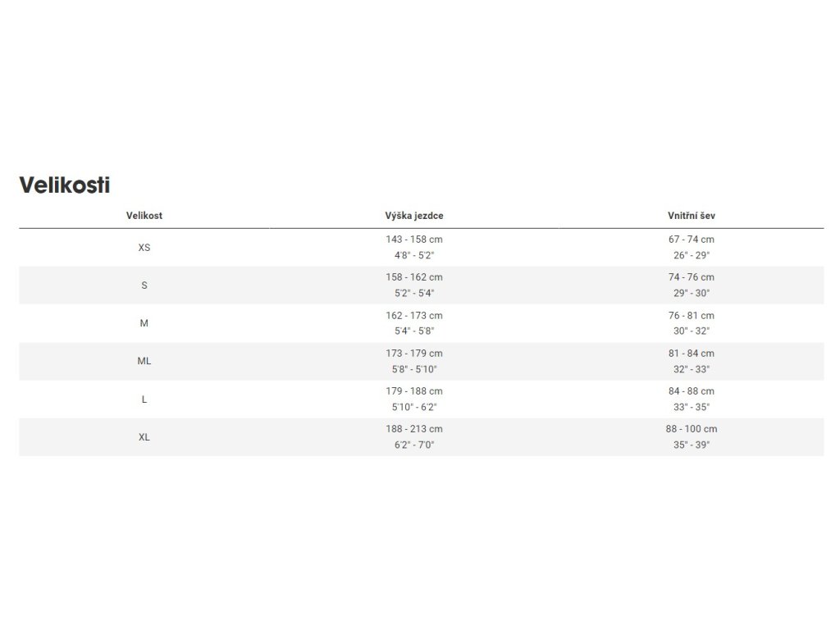Image resolution: width=840 pixels, height=630 pixels.
Task: Click the L size row label
Action: point(144,399)
